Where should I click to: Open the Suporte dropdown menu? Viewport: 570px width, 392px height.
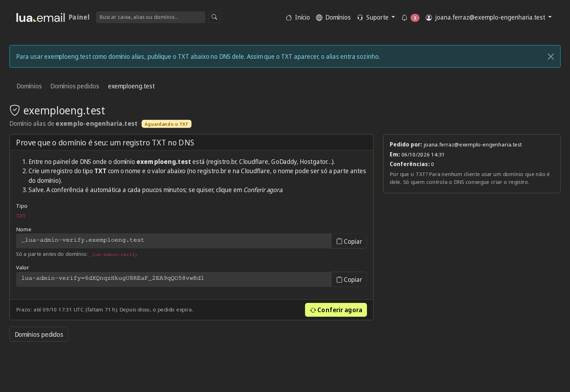(x=376, y=17)
